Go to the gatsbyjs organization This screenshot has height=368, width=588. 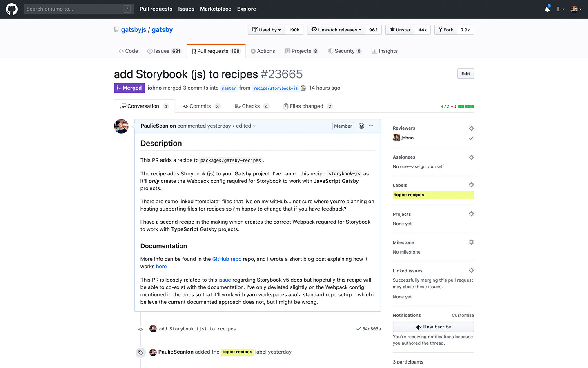[134, 29]
